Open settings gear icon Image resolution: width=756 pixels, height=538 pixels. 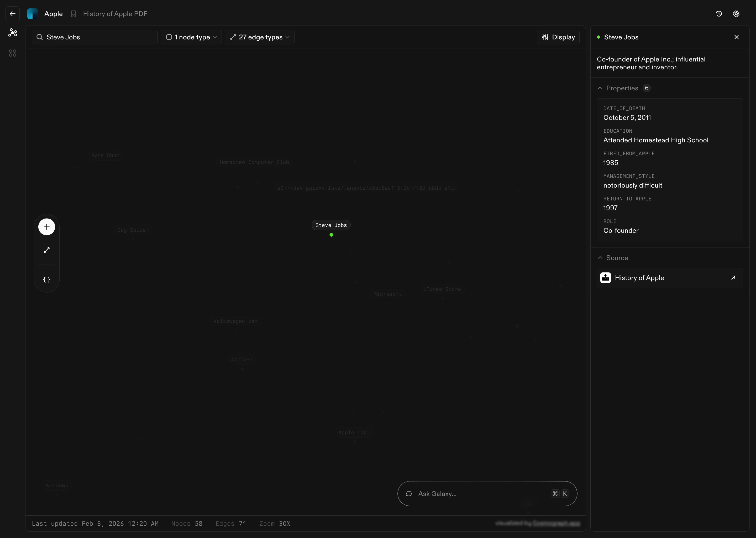coord(736,14)
